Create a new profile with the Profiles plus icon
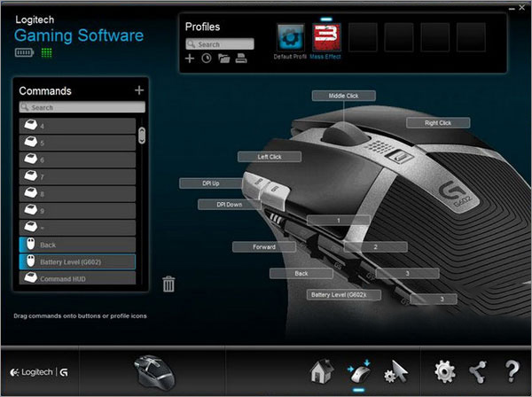The width and height of the screenshot is (532, 397). 190,58
